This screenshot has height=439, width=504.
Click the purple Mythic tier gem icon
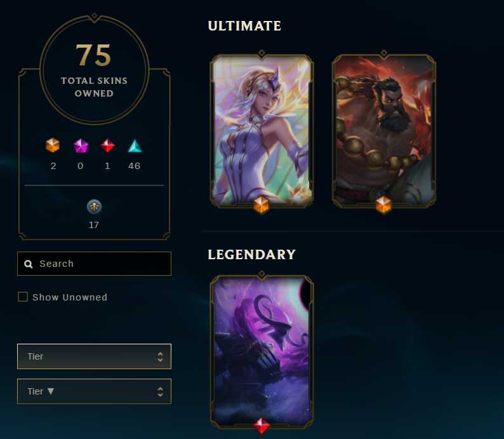coord(81,145)
